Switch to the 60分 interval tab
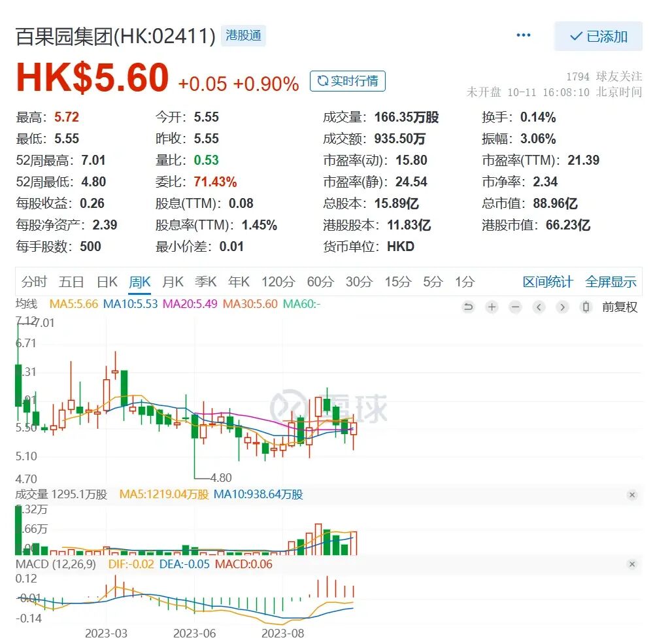 tap(320, 282)
